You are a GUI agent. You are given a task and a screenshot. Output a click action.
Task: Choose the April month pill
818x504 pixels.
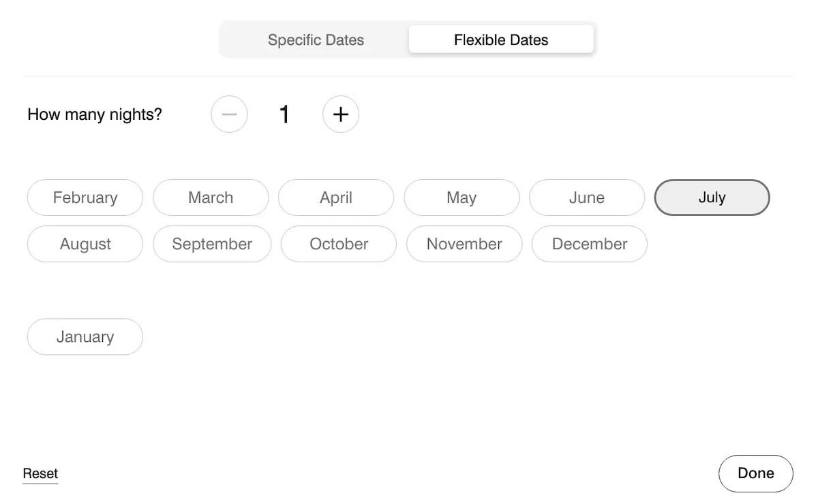point(336,198)
